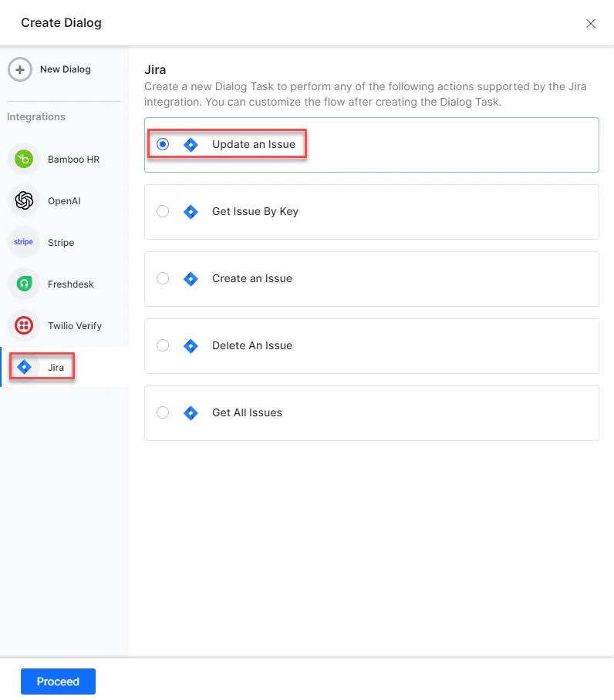Image resolution: width=614 pixels, height=700 pixels.
Task: Close the Create Dialog window
Action: pyautogui.click(x=591, y=23)
